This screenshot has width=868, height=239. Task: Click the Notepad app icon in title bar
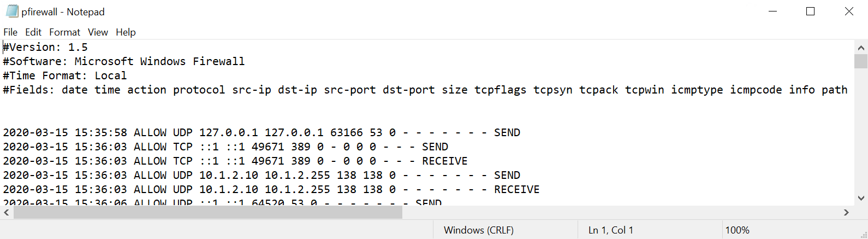(12, 11)
